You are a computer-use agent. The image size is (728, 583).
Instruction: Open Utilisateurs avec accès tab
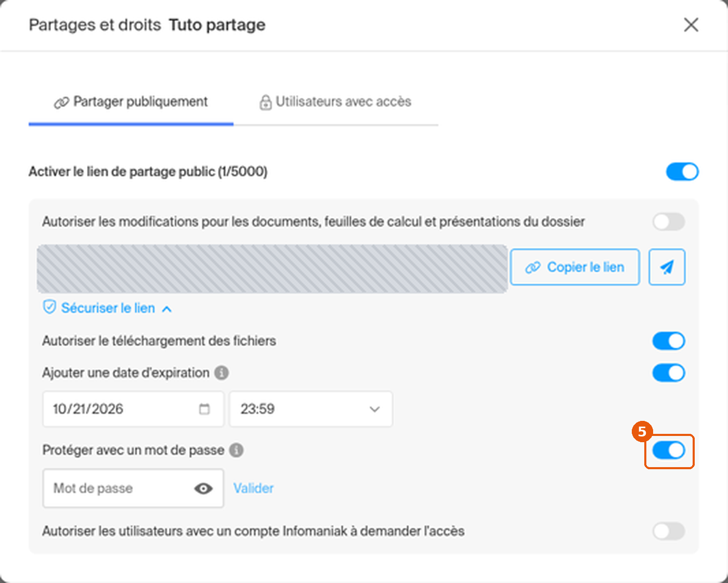[x=335, y=102]
